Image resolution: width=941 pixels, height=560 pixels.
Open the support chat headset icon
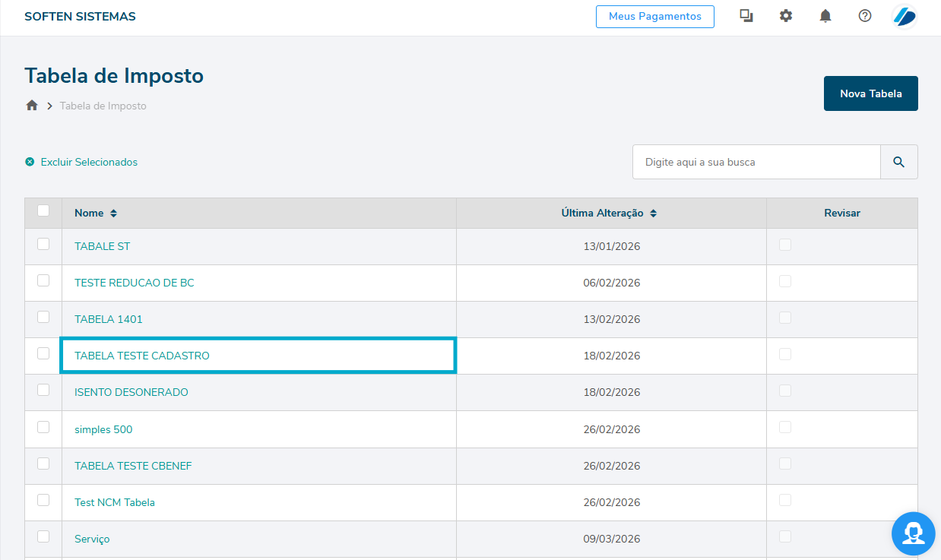[x=913, y=533]
